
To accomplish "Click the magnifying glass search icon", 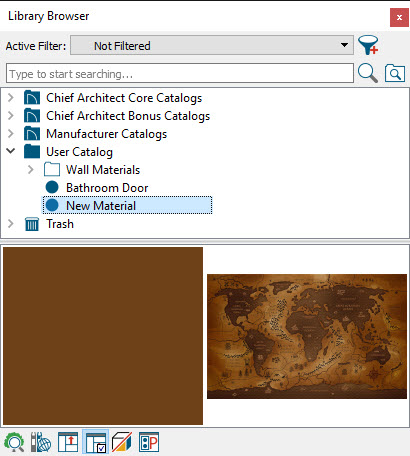I will (x=368, y=73).
